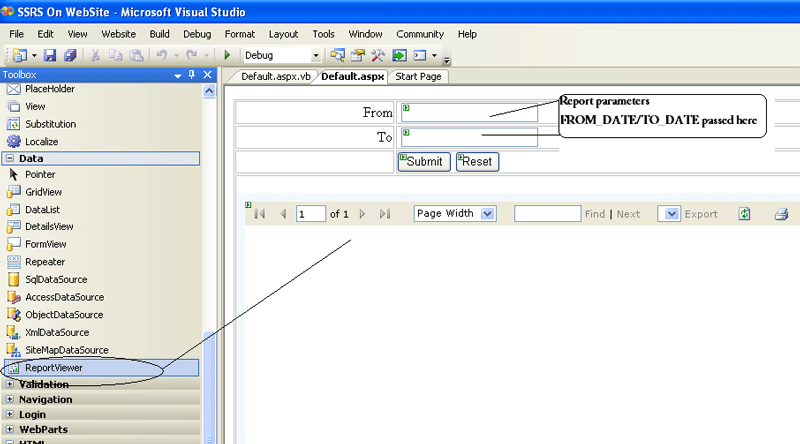Click the Save All icon

[x=70, y=55]
